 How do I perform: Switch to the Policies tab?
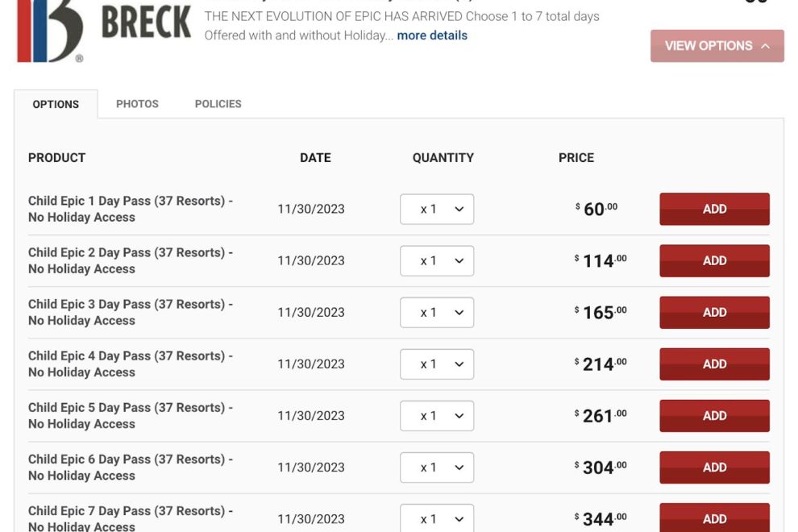(x=218, y=104)
